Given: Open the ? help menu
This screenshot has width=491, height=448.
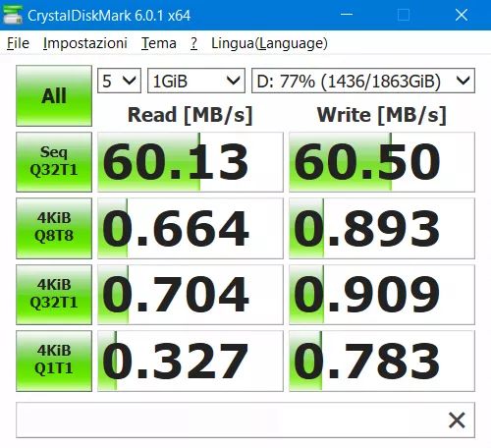Looking at the screenshot, I should click(193, 43).
